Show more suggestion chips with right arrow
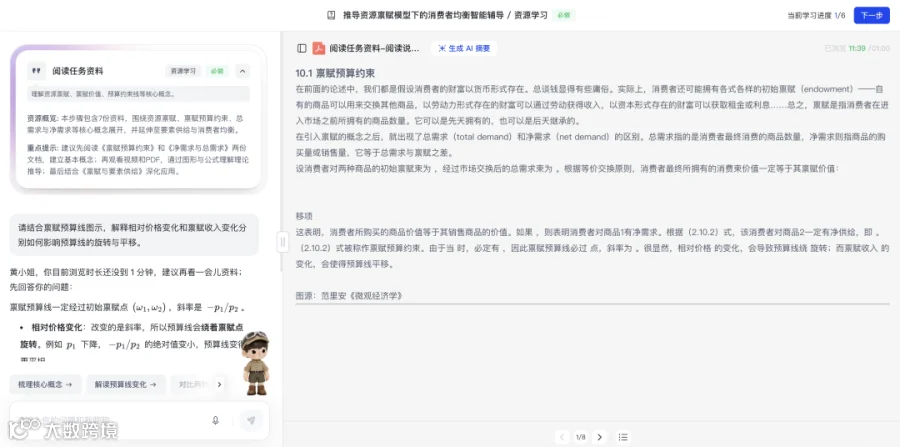The height and width of the screenshot is (447, 900). tap(219, 384)
